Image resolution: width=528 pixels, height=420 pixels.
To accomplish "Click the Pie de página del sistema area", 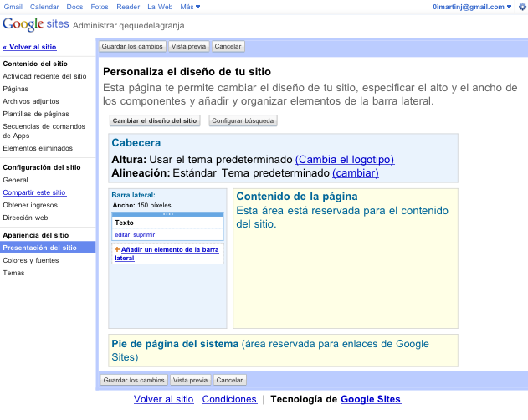I will point(283,351).
